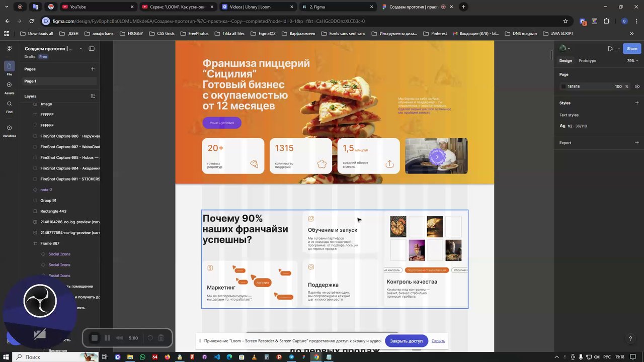Add an export setting with plus icon
The image size is (644, 362).
(637, 143)
